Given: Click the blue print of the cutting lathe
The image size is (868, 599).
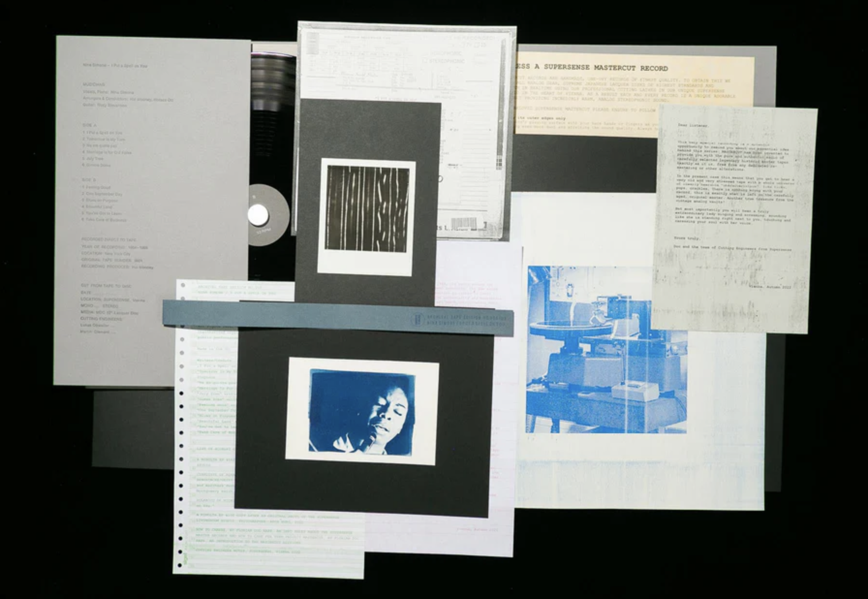Looking at the screenshot, I should coord(606,349).
